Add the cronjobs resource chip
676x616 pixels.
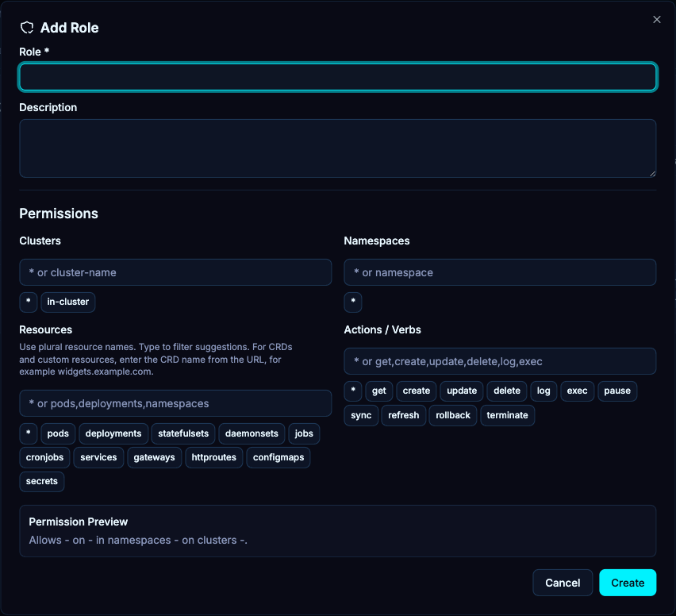[x=44, y=457]
